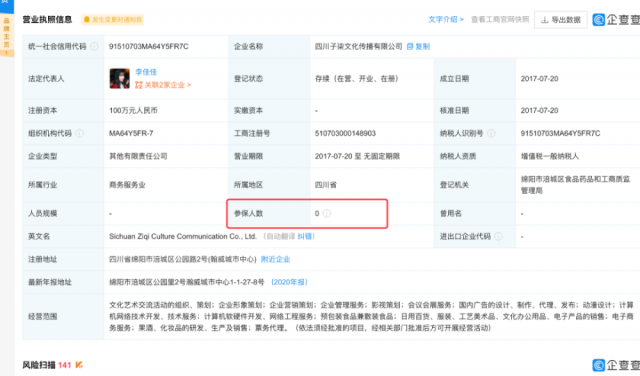This screenshot has width=640, height=376.
Task: Click the 导出数据 button
Action: [x=561, y=20]
